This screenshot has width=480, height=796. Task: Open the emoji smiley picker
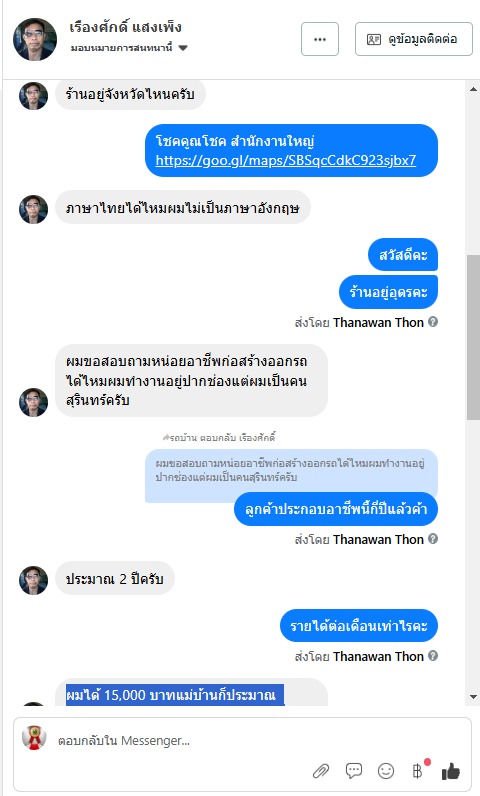386,771
